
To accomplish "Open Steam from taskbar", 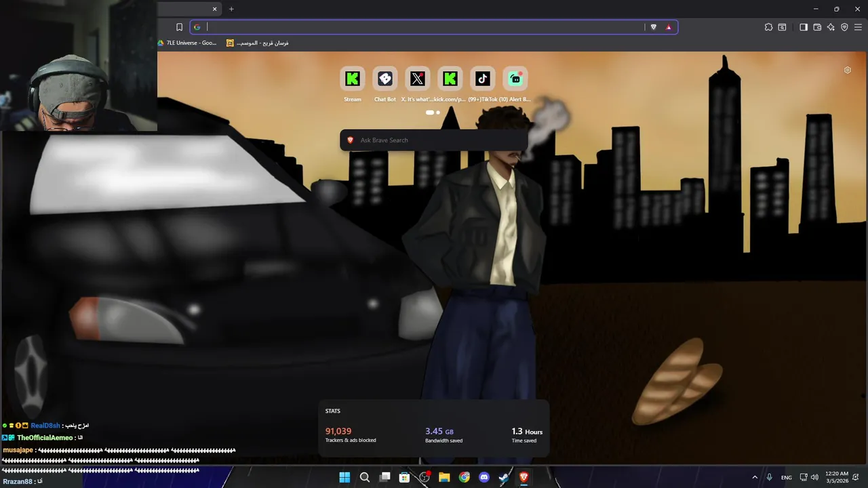I will tap(504, 477).
